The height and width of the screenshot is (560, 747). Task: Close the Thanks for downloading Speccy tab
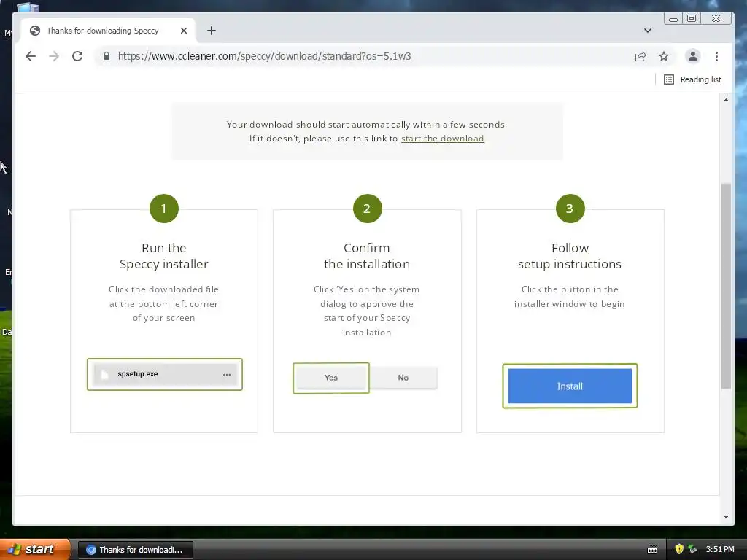tap(184, 31)
